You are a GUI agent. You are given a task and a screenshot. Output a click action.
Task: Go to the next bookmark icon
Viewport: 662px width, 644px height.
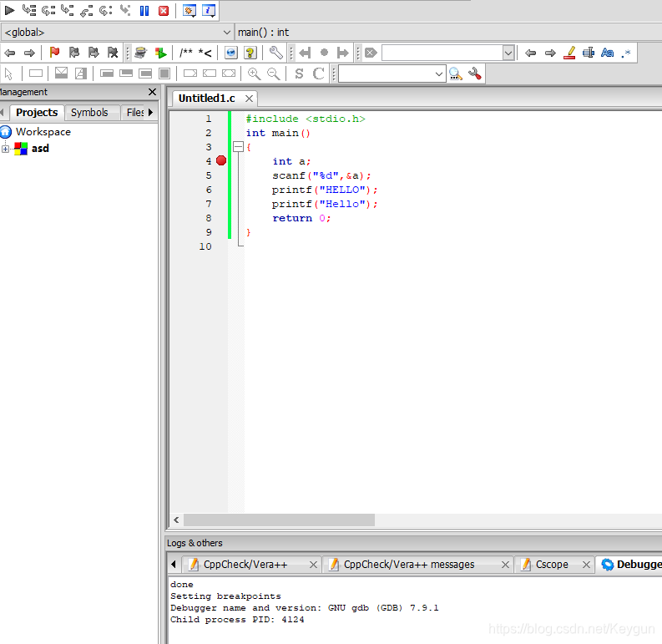pos(93,53)
